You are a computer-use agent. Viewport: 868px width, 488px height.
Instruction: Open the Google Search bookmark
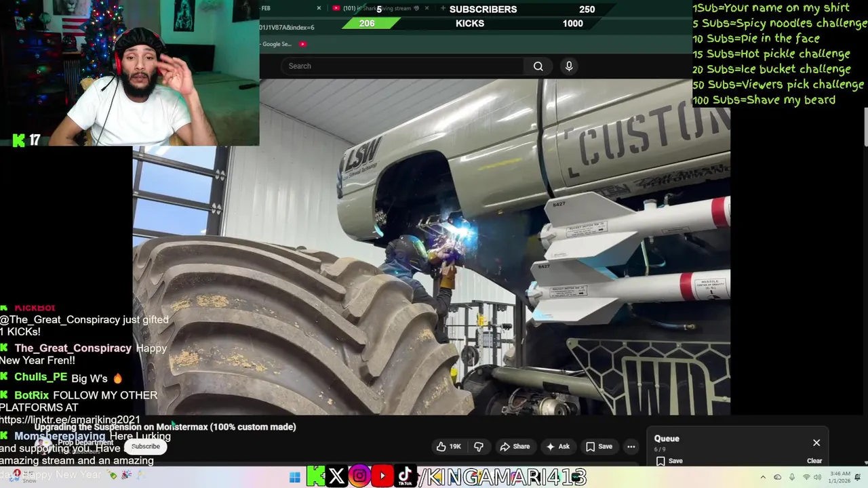[276, 44]
